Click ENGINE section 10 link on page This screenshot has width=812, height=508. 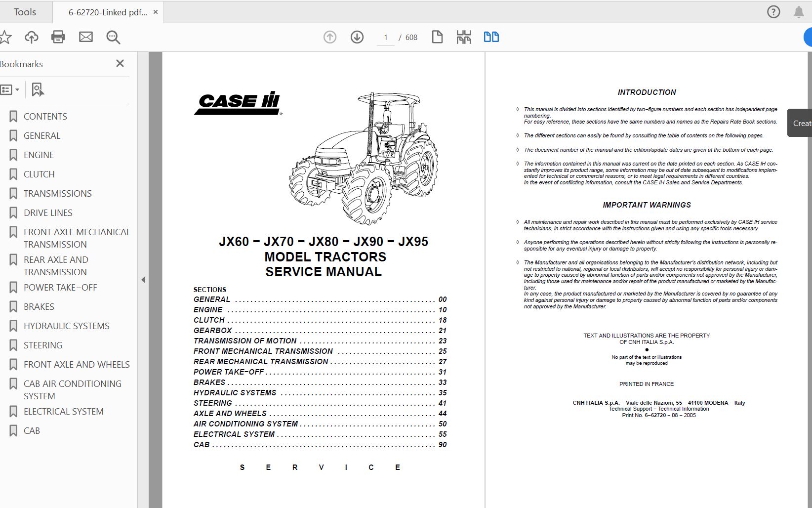(320, 310)
